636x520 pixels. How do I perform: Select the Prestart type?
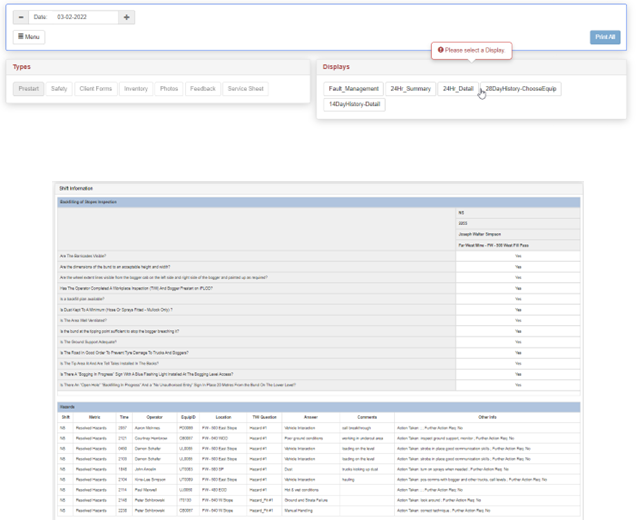(29, 89)
